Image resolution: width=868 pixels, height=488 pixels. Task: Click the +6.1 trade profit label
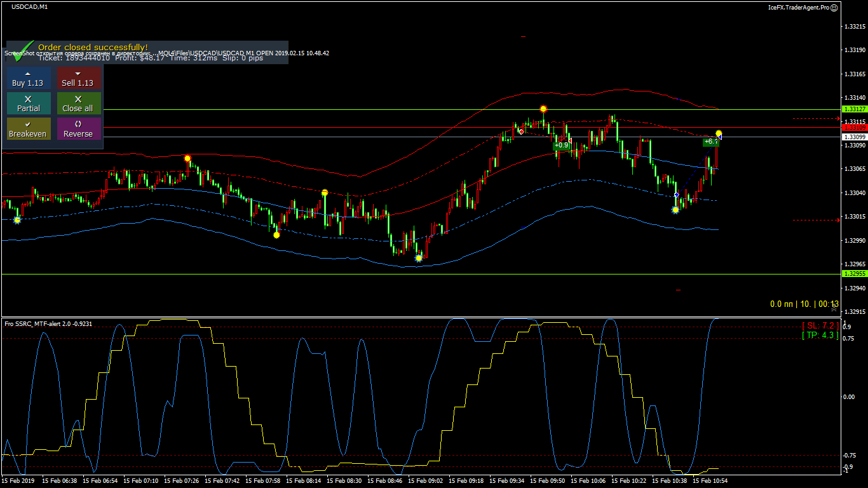pyautogui.click(x=710, y=142)
